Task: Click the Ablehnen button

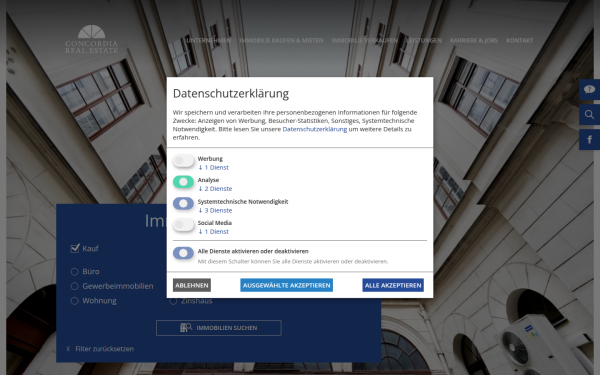Action: coord(192,285)
